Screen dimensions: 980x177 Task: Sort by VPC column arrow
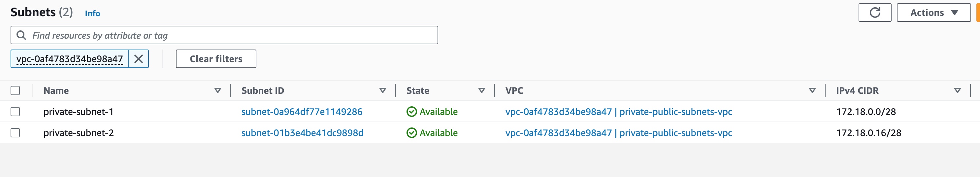coord(812,90)
